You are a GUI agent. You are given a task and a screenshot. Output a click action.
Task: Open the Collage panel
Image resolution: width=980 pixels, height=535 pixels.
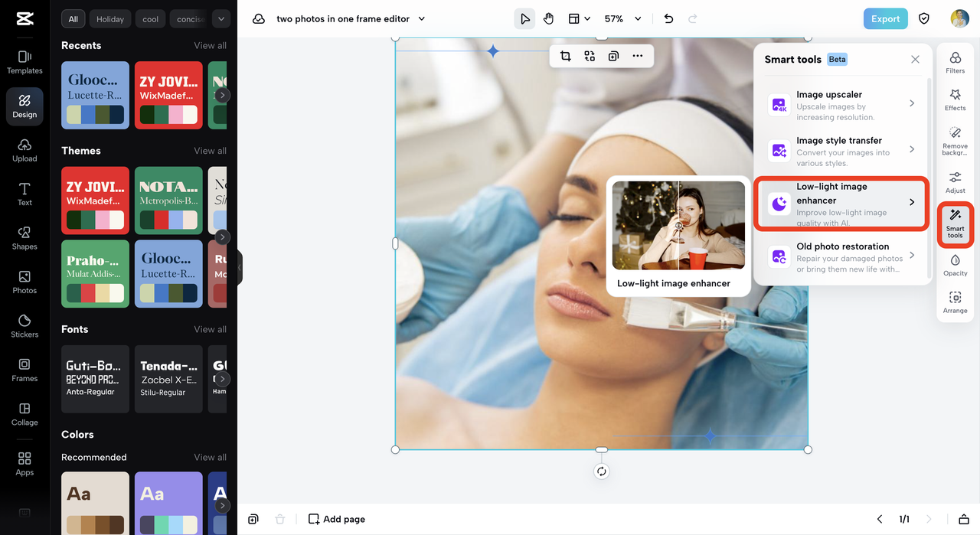click(24, 414)
